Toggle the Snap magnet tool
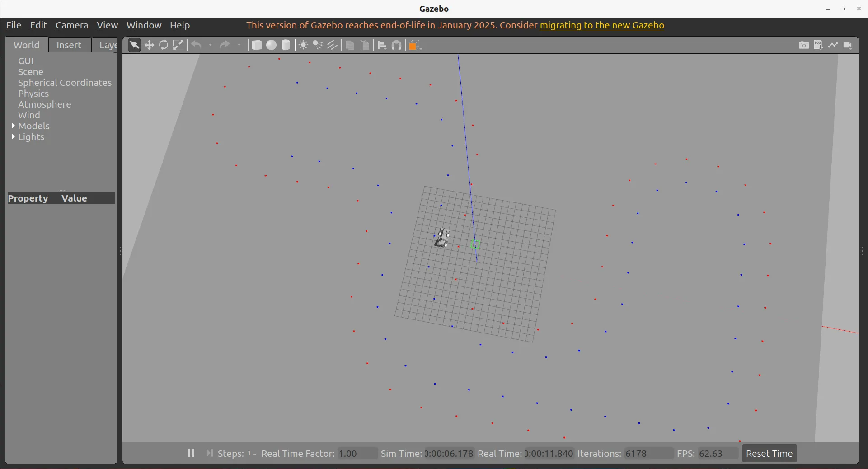 397,45
